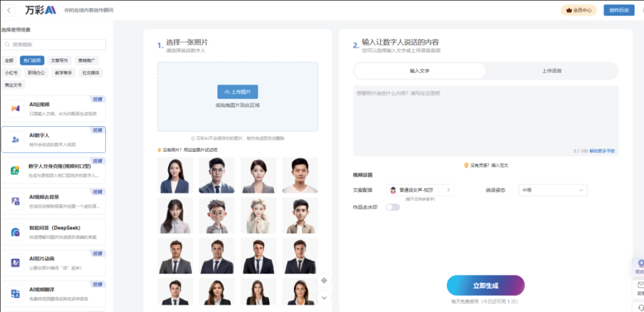Select the 文案写作 category tag
The width and height of the screenshot is (644, 312).
[58, 61]
